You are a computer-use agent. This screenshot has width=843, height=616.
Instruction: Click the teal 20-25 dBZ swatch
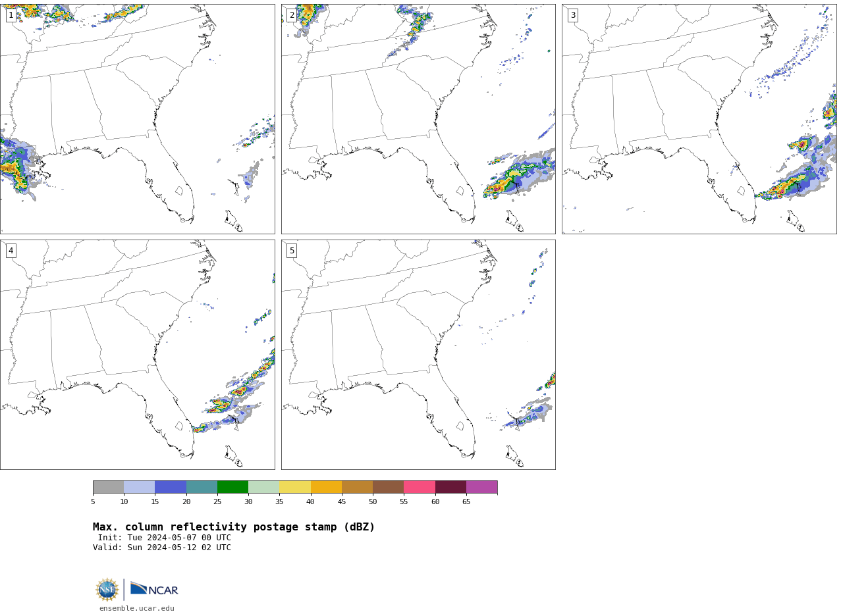(x=202, y=487)
